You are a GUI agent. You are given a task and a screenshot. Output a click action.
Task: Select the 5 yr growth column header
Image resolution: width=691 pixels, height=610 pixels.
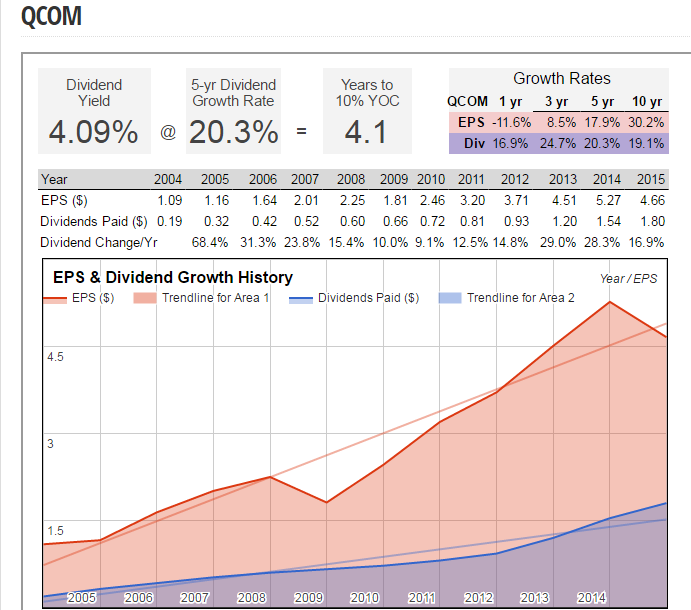pyautogui.click(x=602, y=101)
